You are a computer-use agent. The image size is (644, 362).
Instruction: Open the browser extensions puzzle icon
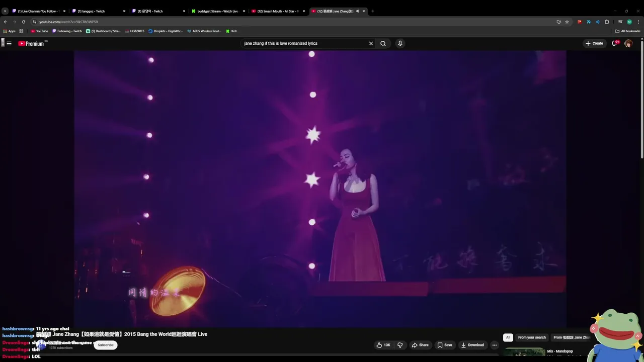point(607,22)
